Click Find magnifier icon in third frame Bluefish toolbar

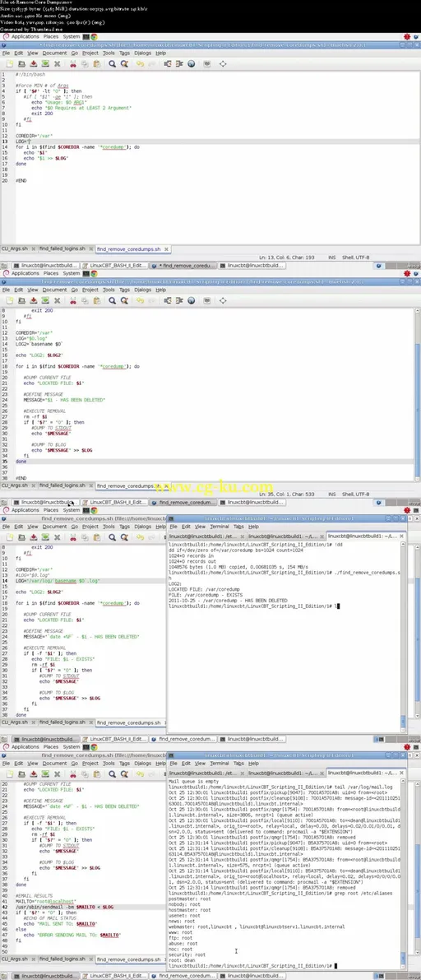(113, 536)
